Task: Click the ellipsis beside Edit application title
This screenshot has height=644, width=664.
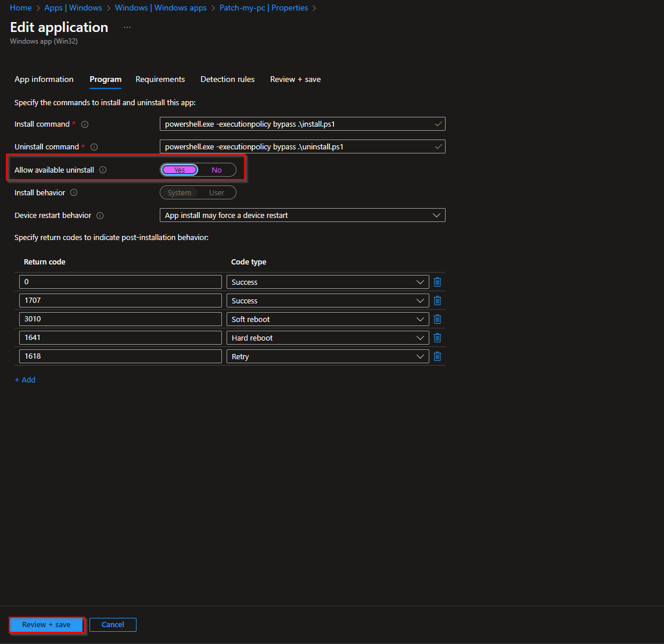Action: [x=127, y=27]
